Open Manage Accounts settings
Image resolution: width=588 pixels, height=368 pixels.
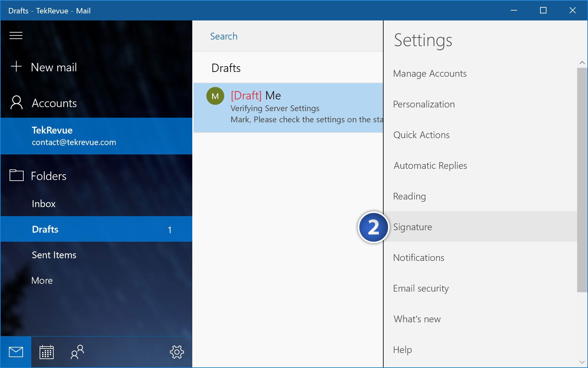coord(480,74)
